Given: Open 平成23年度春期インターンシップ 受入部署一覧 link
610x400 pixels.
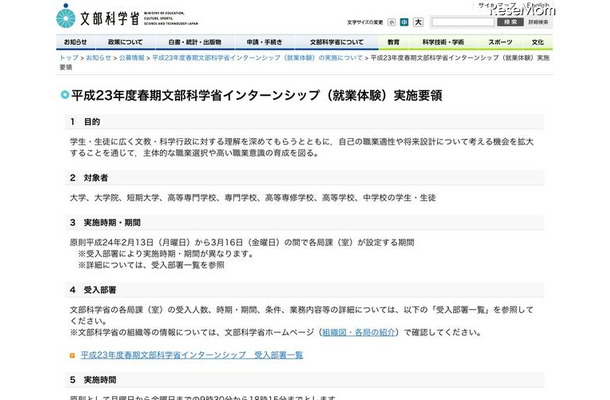Looking at the screenshot, I should (192, 355).
